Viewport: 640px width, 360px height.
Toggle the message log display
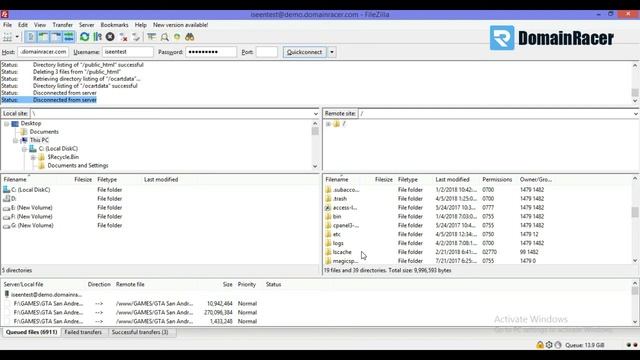tap(30, 37)
